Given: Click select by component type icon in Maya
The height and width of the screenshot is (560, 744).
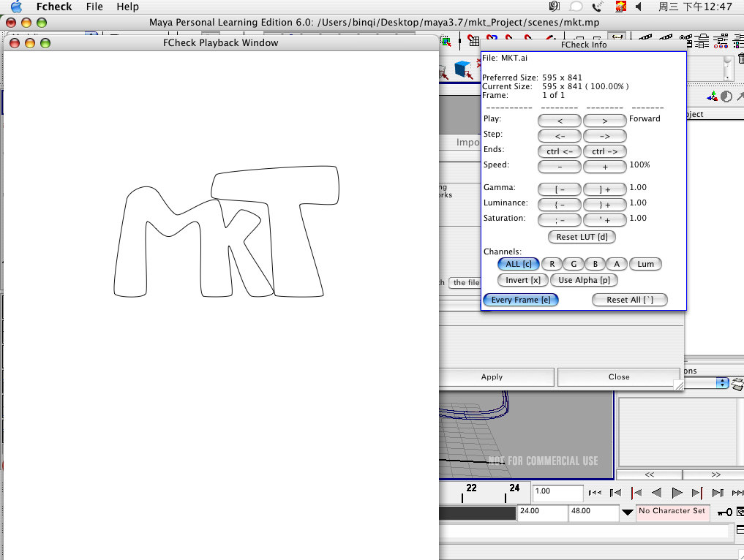Looking at the screenshot, I should coord(446,41).
